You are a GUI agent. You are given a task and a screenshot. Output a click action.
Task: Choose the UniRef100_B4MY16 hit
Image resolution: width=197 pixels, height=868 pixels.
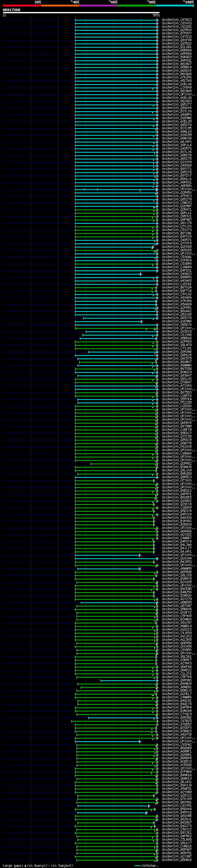click(x=177, y=812)
